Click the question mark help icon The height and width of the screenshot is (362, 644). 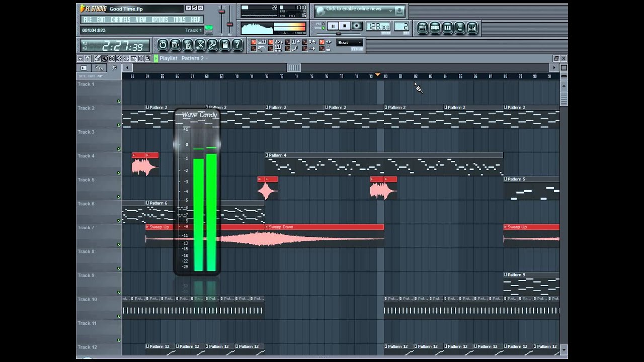(x=237, y=45)
